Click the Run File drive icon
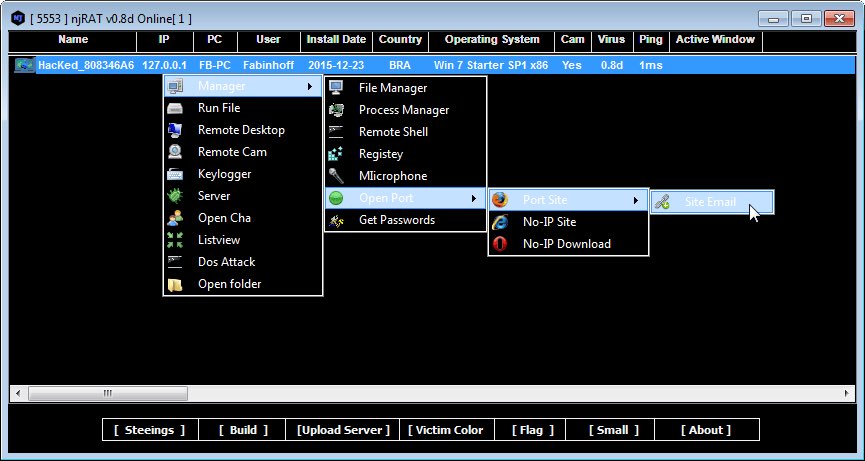 (175, 108)
